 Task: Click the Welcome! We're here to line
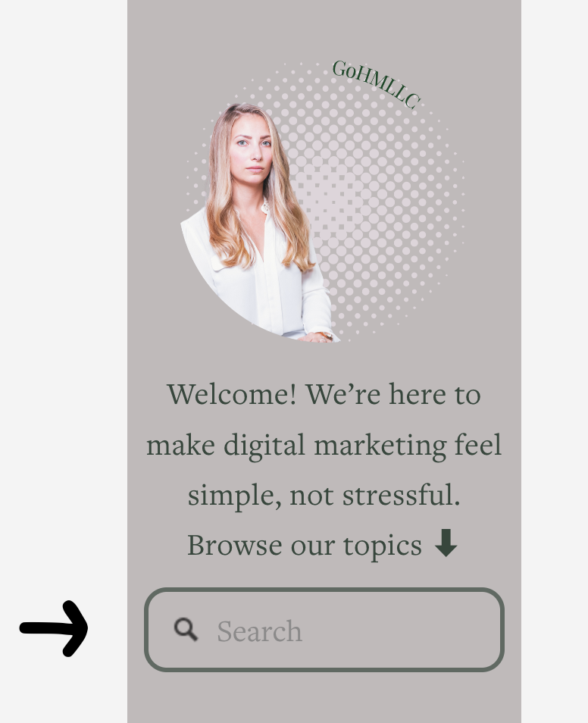[x=324, y=394]
